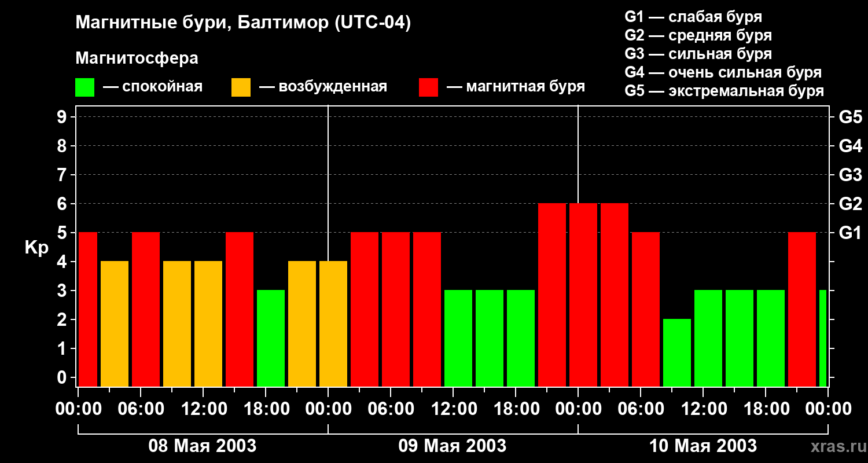
Task: Click the green Kp 2 bar on 10 May
Action: (x=677, y=353)
